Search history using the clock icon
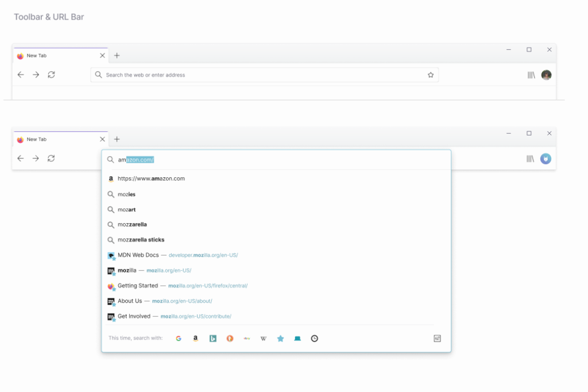This screenshot has height=392, width=588. (x=314, y=338)
